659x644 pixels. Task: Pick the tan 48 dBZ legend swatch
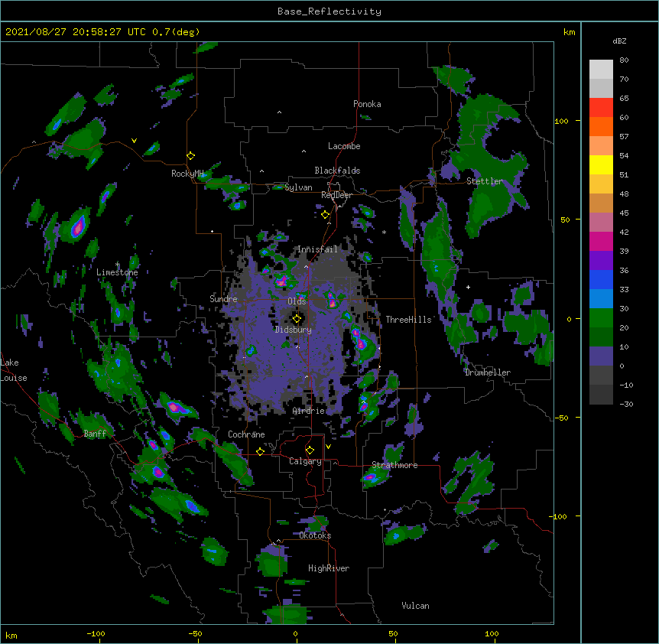click(x=601, y=203)
